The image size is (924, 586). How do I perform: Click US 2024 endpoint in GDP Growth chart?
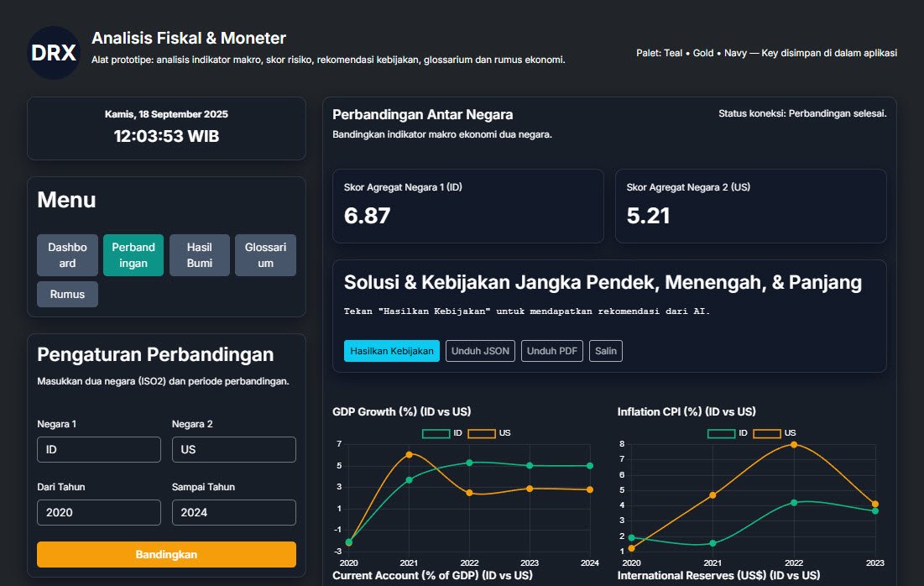tap(590, 489)
